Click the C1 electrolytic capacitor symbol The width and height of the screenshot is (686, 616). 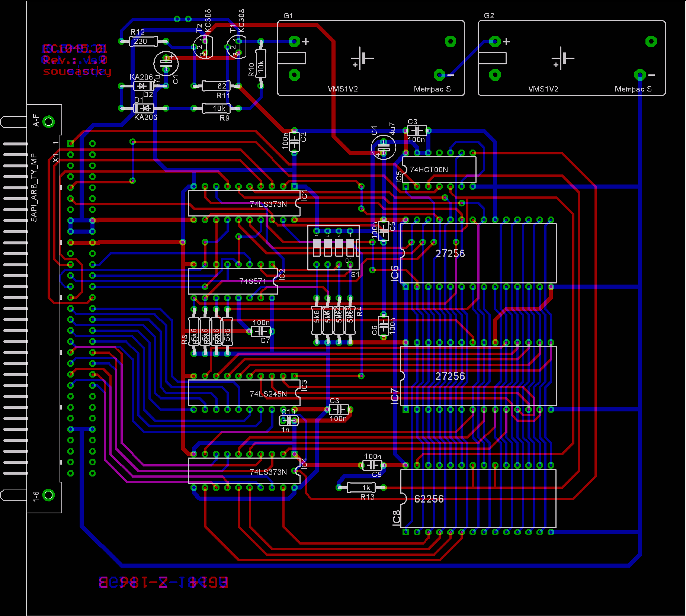166,63
